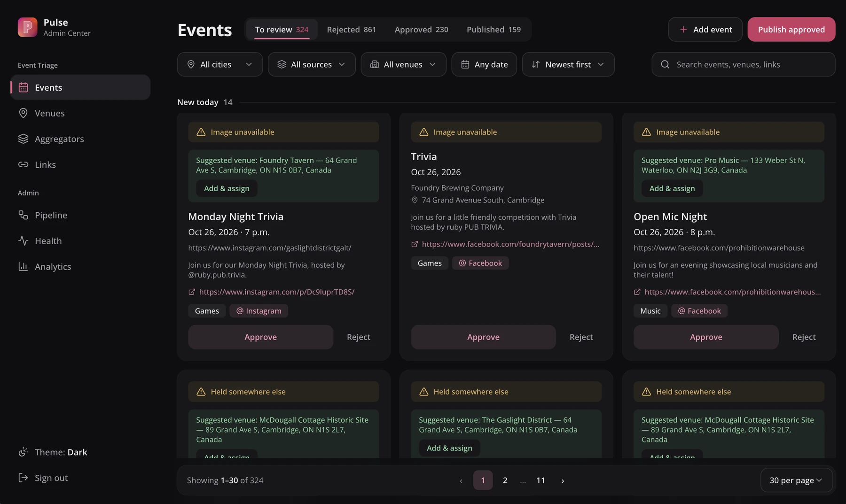Click the Facebook tag on Trivia card
The height and width of the screenshot is (504, 846).
pos(480,263)
